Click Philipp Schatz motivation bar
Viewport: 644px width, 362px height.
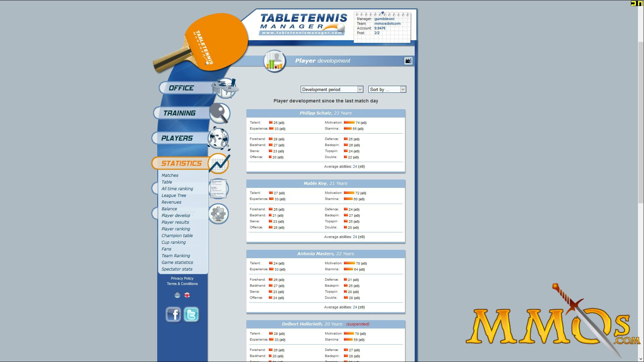pyautogui.click(x=349, y=123)
